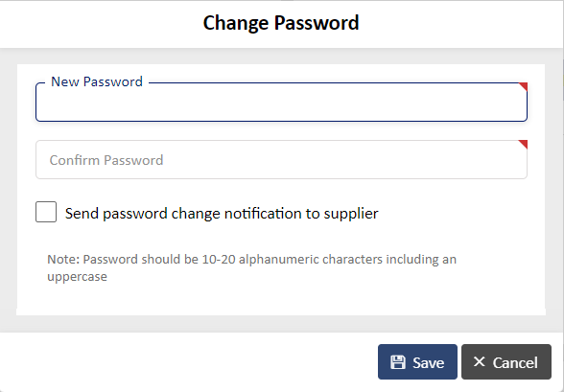This screenshot has height=392, width=564.
Task: Cancel the password change
Action: tap(506, 362)
